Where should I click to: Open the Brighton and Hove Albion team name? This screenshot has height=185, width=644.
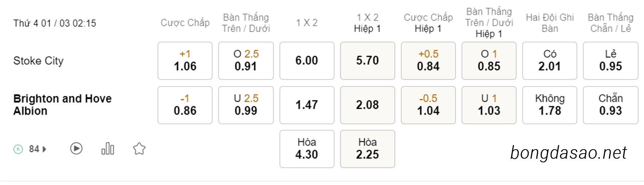pyautogui.click(x=62, y=105)
